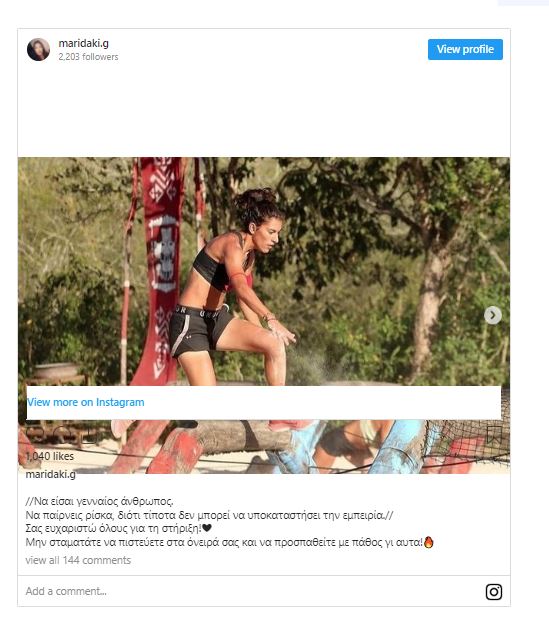Open View more on Instagram link

tap(86, 402)
